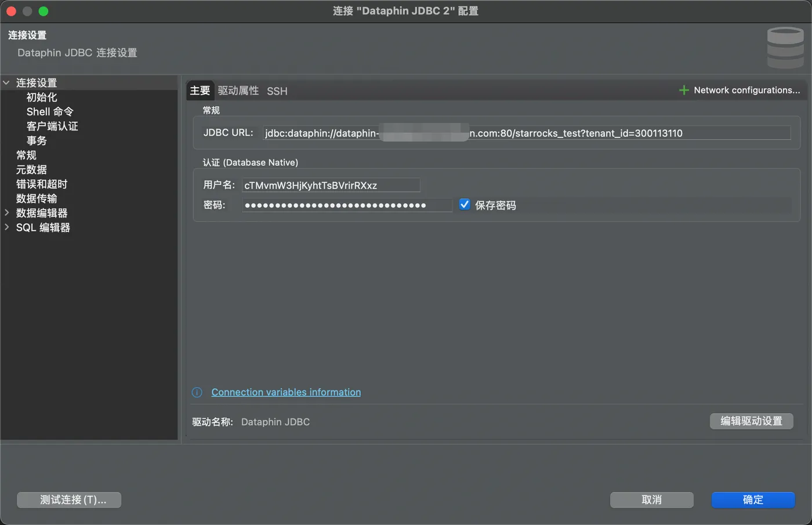The height and width of the screenshot is (525, 812).
Task: Select 元数据 in the left sidebar
Action: coord(31,170)
